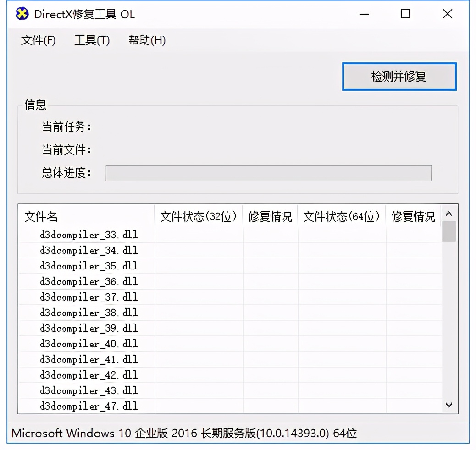The height and width of the screenshot is (450, 476).
Task: Click the 文件名 column header
Action: coord(86,217)
